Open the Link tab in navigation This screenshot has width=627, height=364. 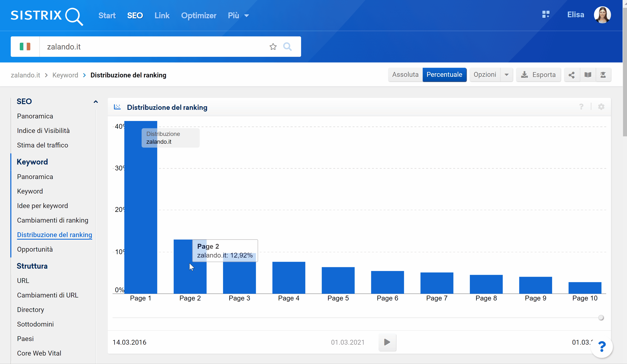(162, 15)
